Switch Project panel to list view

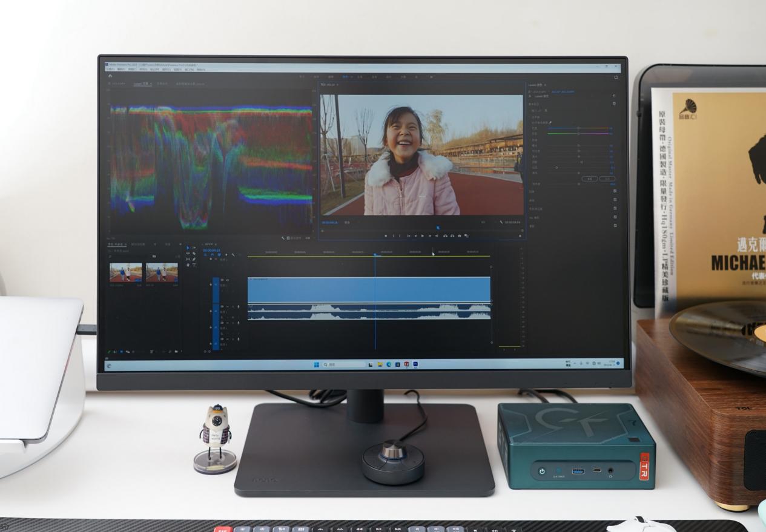(115, 352)
